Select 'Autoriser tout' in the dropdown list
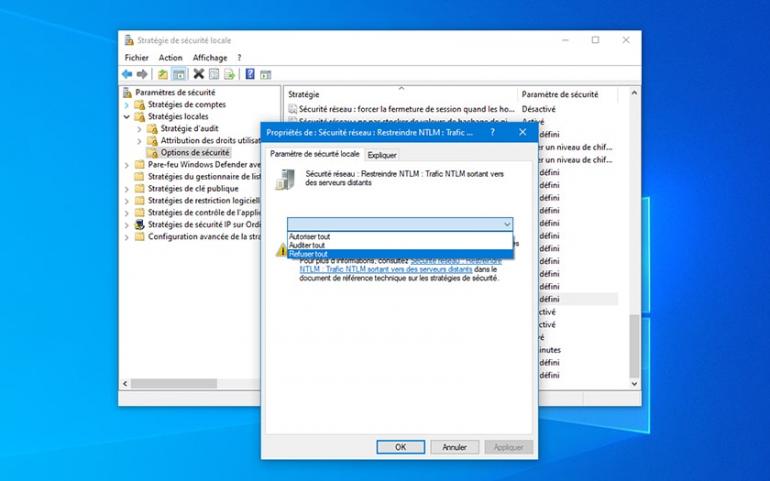Screen dimensions: 770x481 tap(309, 237)
